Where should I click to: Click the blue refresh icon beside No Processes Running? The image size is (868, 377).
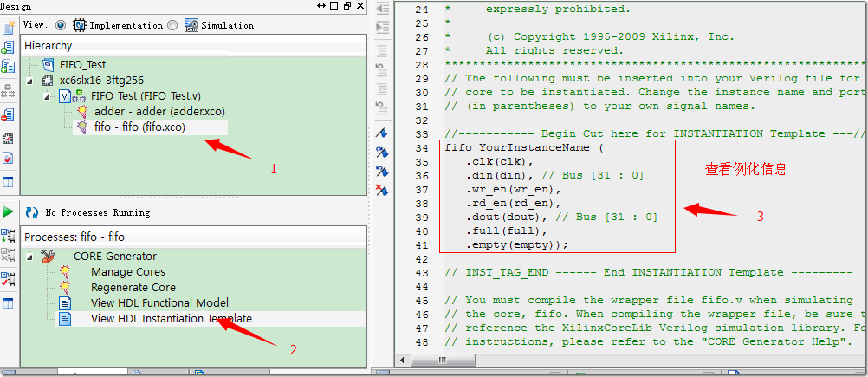point(32,212)
